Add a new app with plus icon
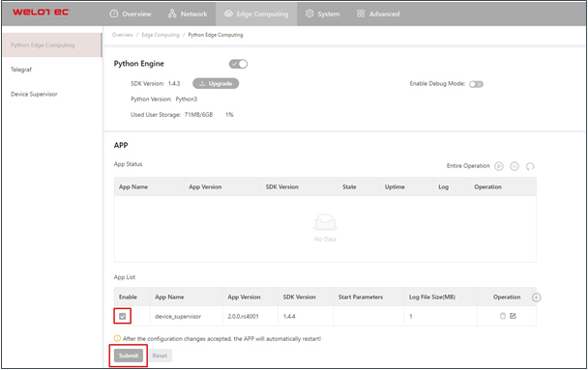This screenshot has width=588, height=370. tap(536, 298)
